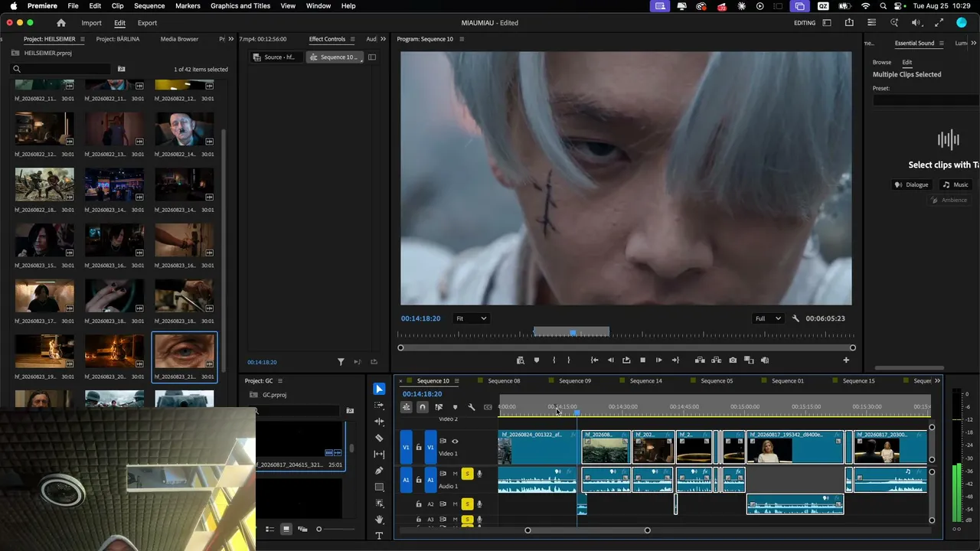
Task: Open Quick Export share icon
Action: (849, 23)
